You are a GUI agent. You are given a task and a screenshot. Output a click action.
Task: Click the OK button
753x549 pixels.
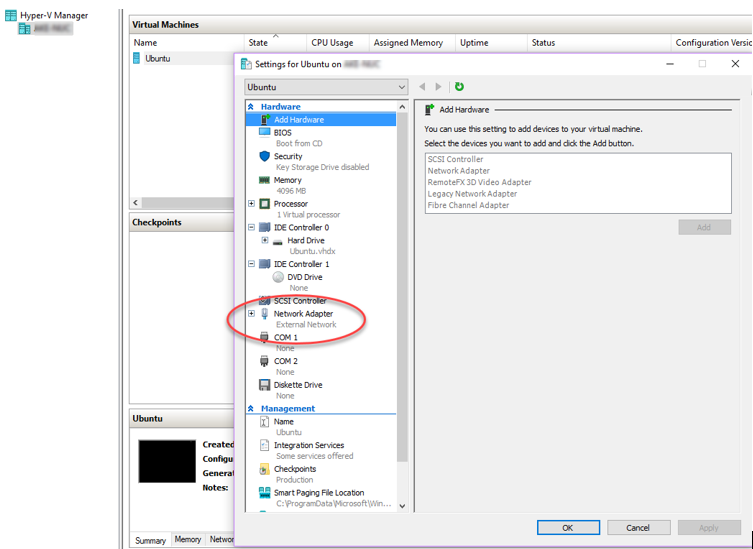click(x=568, y=527)
